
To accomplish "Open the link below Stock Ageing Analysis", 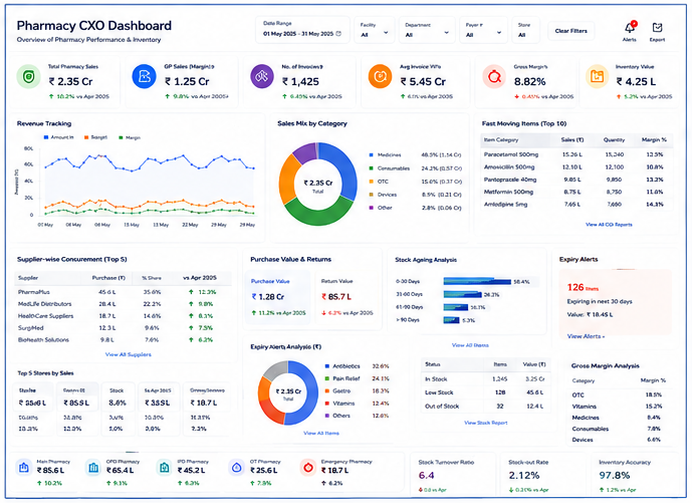I will pyautogui.click(x=470, y=345).
